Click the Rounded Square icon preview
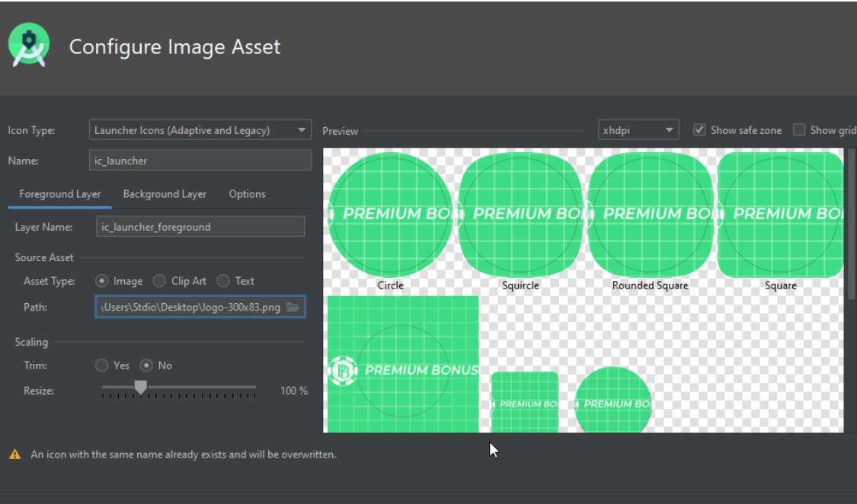Viewport: 857px width, 504px height. coord(651,214)
